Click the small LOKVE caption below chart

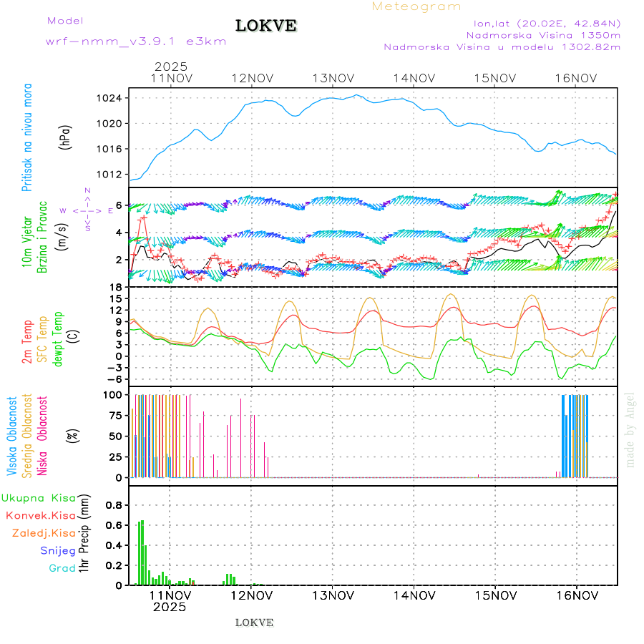(254, 623)
